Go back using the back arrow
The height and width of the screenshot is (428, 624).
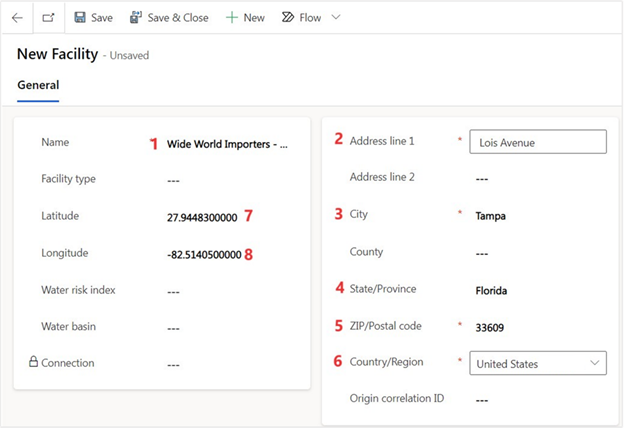(17, 18)
